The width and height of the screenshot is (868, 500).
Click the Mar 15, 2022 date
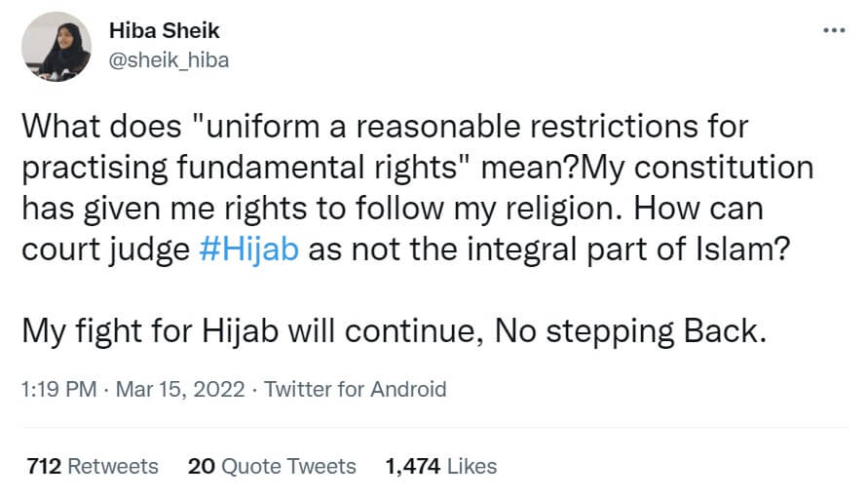178,390
